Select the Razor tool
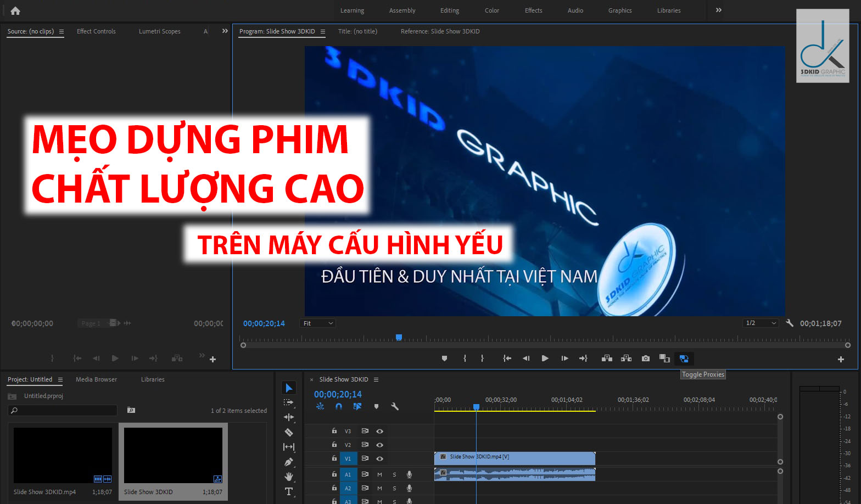 [289, 432]
